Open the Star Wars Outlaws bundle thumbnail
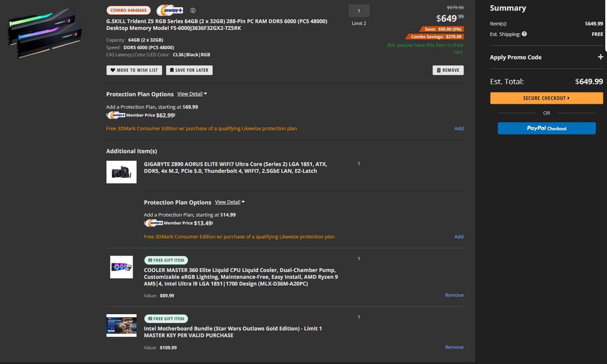607x364 pixels. click(x=121, y=325)
